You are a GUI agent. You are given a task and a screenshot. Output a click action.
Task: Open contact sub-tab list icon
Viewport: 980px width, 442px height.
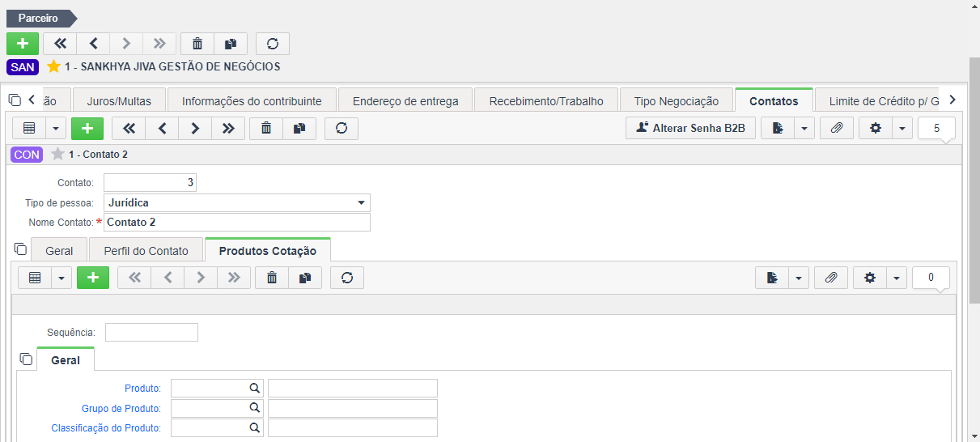point(21,249)
